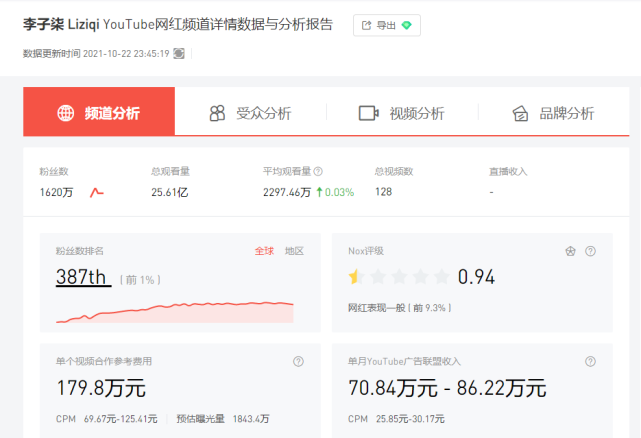The height and width of the screenshot is (438, 641).
Task: Click the CPM 69.67元-125.41元 text
Action: pos(107,419)
